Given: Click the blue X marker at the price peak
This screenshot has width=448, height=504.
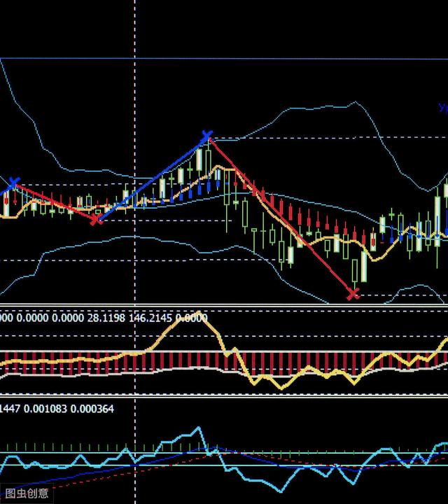Looking at the screenshot, I should [206, 136].
